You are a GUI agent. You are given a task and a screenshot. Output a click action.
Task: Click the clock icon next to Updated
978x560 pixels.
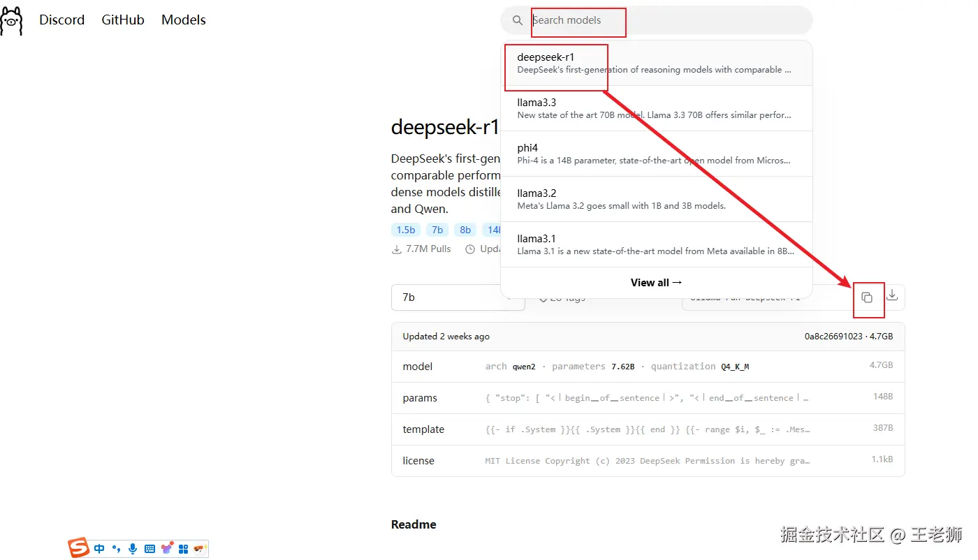click(x=470, y=249)
